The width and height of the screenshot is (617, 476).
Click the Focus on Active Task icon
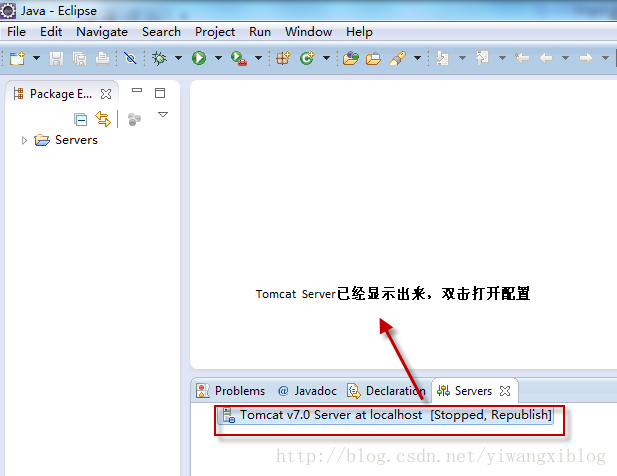click(134, 119)
